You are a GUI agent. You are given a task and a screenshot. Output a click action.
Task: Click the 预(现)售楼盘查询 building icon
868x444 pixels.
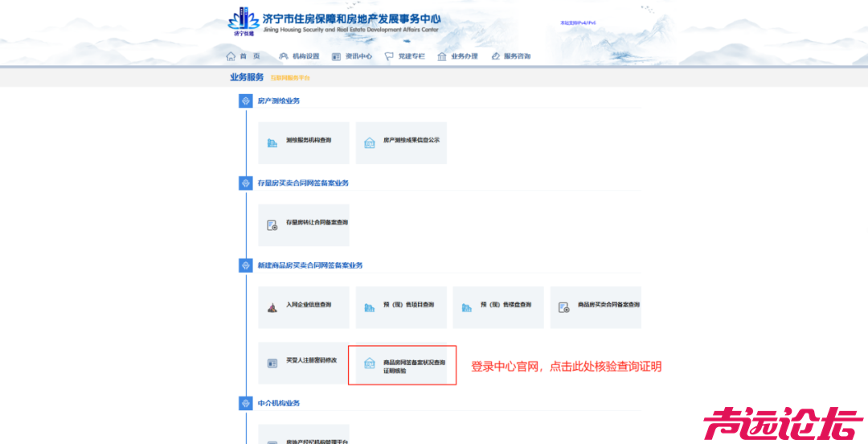coord(467,307)
